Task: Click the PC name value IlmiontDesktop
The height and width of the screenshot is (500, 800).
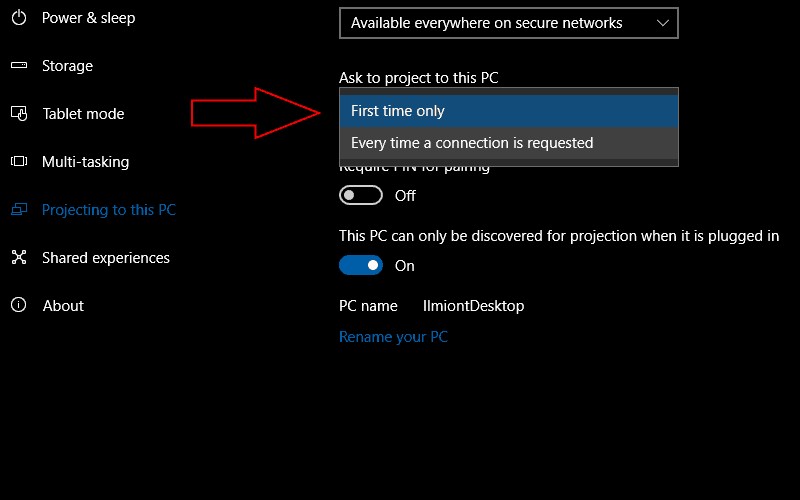Action: click(473, 306)
